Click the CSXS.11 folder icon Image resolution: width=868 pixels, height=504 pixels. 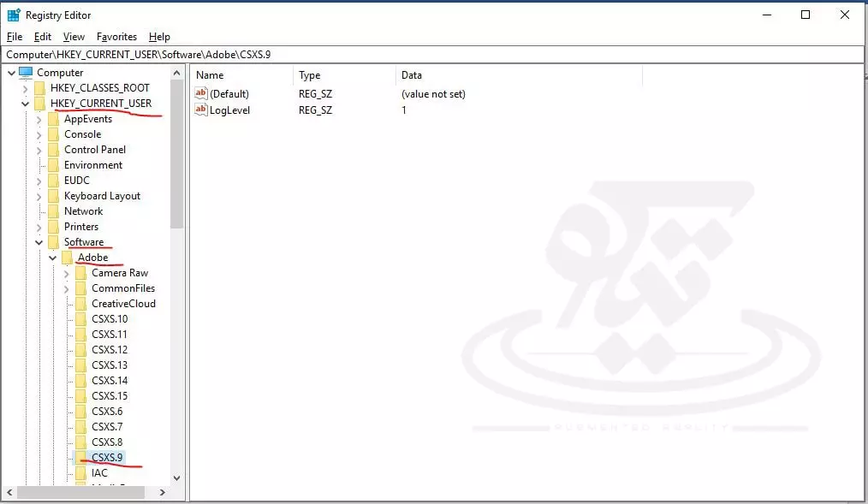coord(80,335)
